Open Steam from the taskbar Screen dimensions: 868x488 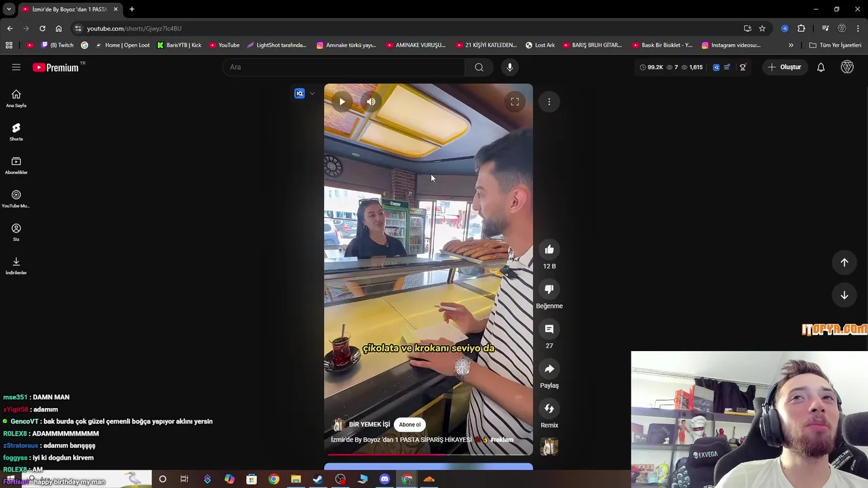(318, 479)
